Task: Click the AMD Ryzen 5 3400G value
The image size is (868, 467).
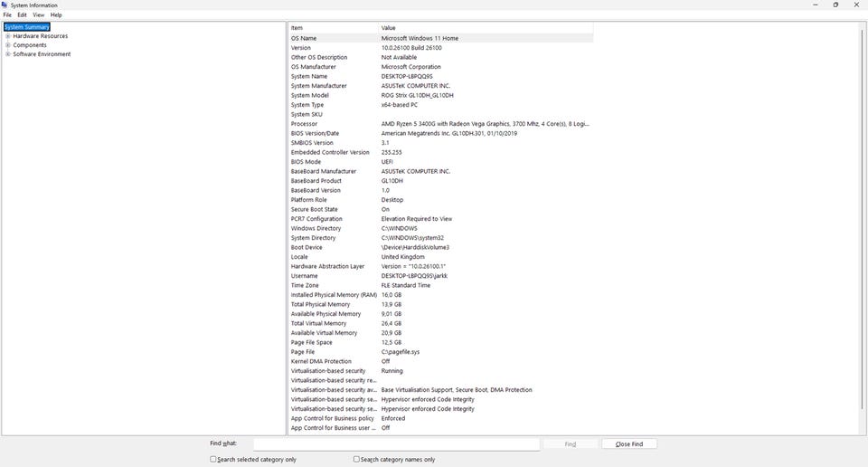Action: [x=485, y=123]
